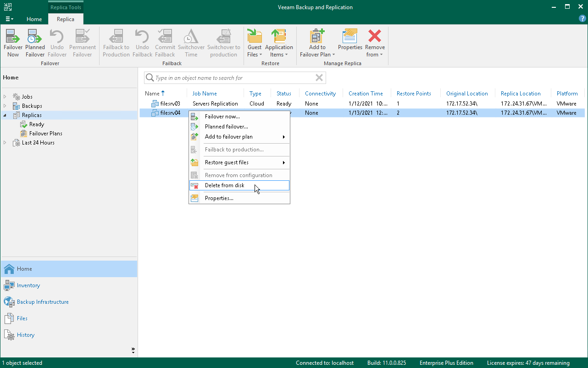Select Failover Plans in the tree

point(45,134)
